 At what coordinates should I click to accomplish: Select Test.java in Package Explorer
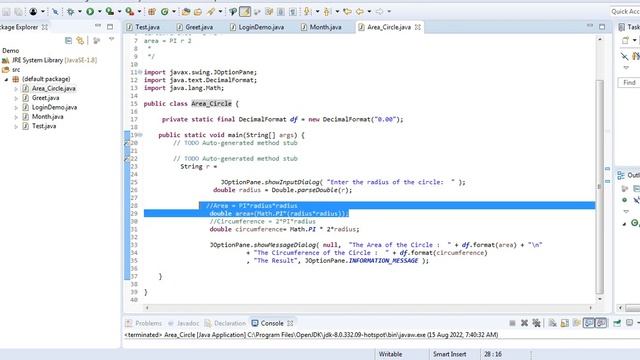(44, 127)
